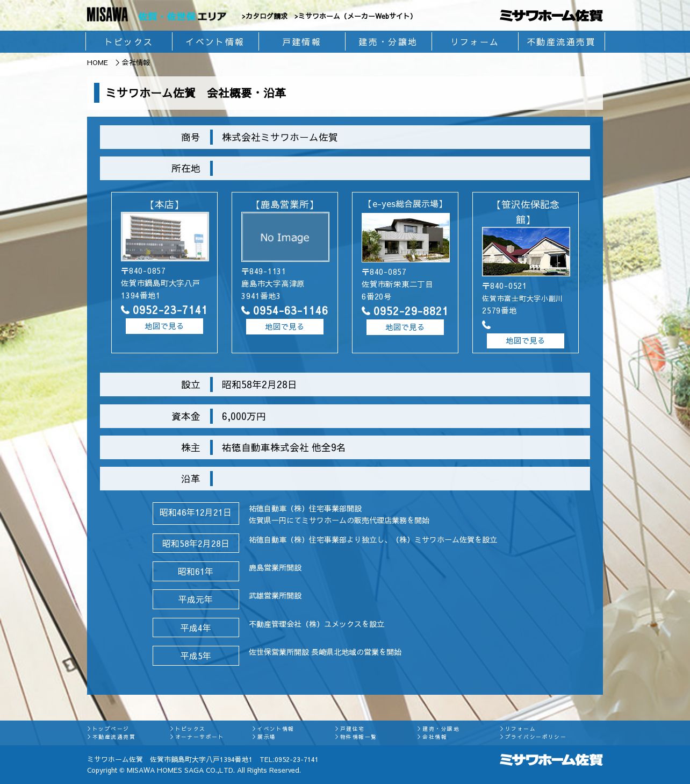Viewport: 690px width, 784px height.
Task: Click phone icon in 笹沢佐保記念館 card
Action: tap(486, 325)
